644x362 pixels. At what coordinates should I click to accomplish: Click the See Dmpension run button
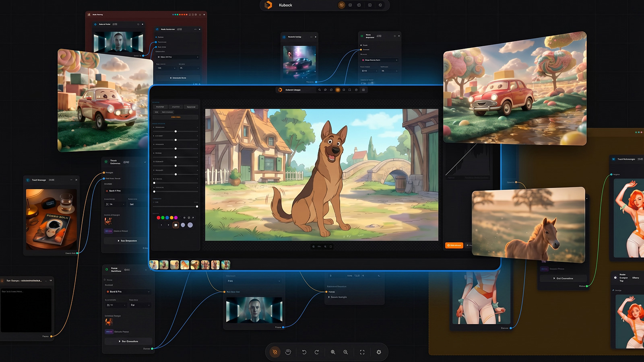tap(127, 241)
